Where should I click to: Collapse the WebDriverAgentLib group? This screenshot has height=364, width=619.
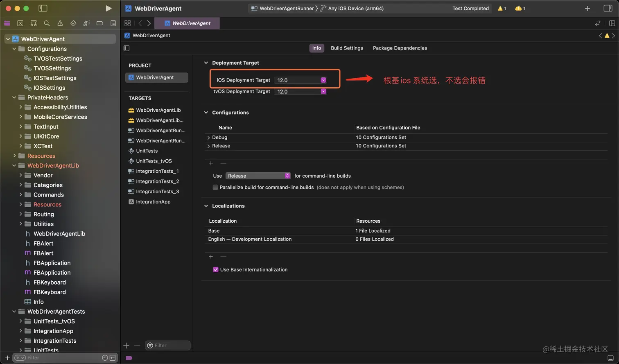14,165
